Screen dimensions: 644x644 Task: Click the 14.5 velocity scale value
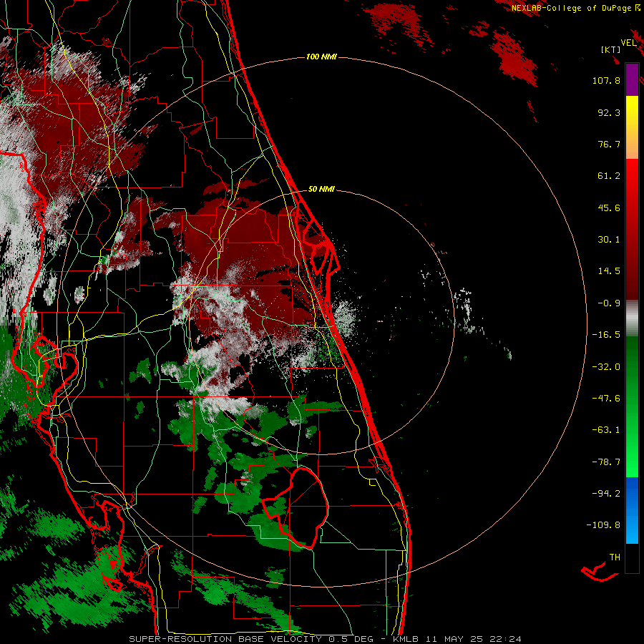pyautogui.click(x=609, y=271)
